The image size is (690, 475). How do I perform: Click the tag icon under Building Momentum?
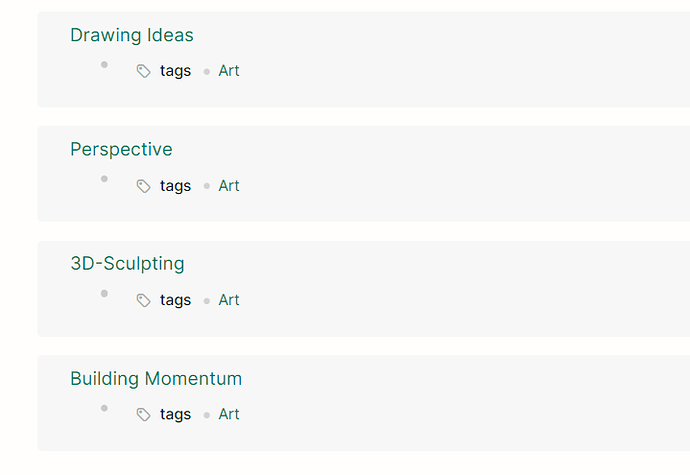(x=143, y=415)
